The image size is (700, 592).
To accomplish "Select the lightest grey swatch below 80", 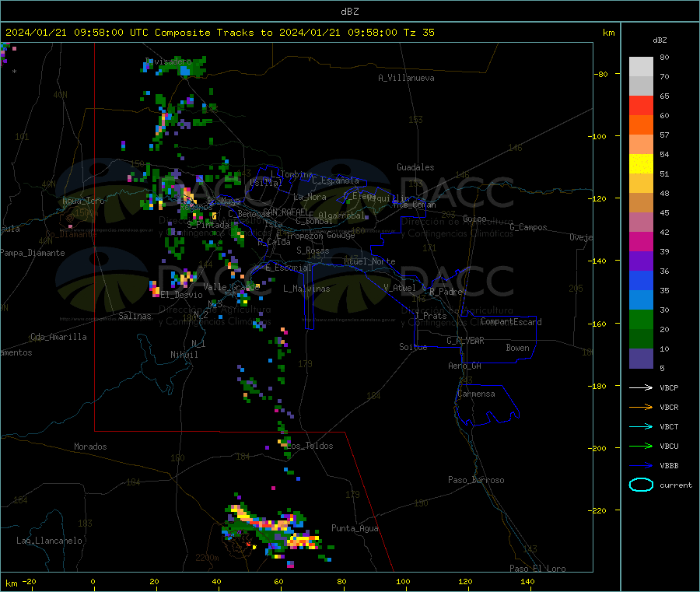I will [641, 67].
